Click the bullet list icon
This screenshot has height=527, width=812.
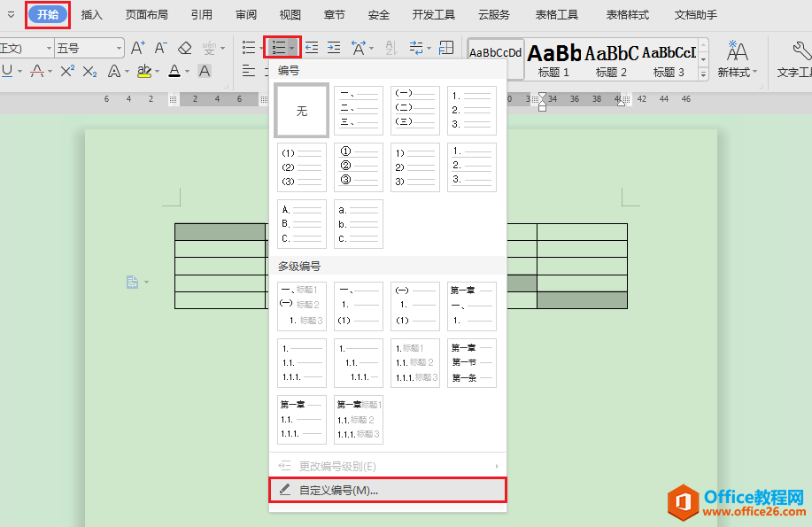[x=249, y=48]
